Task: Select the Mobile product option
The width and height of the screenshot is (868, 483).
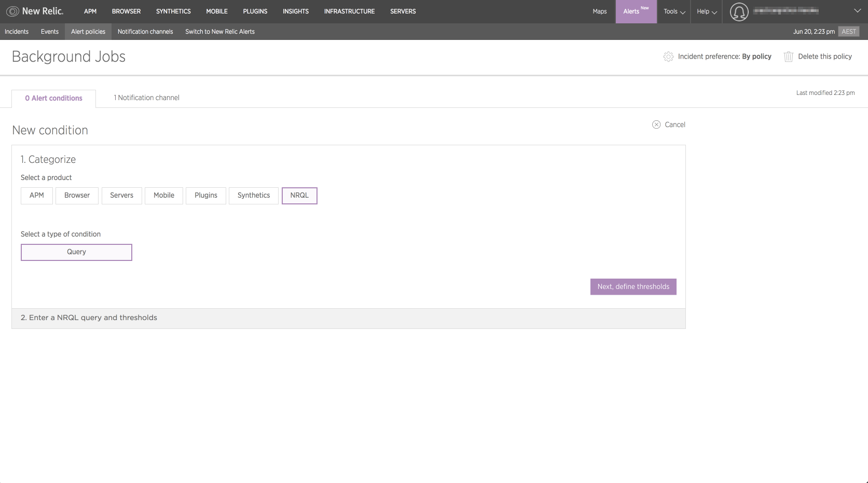Action: click(x=164, y=196)
